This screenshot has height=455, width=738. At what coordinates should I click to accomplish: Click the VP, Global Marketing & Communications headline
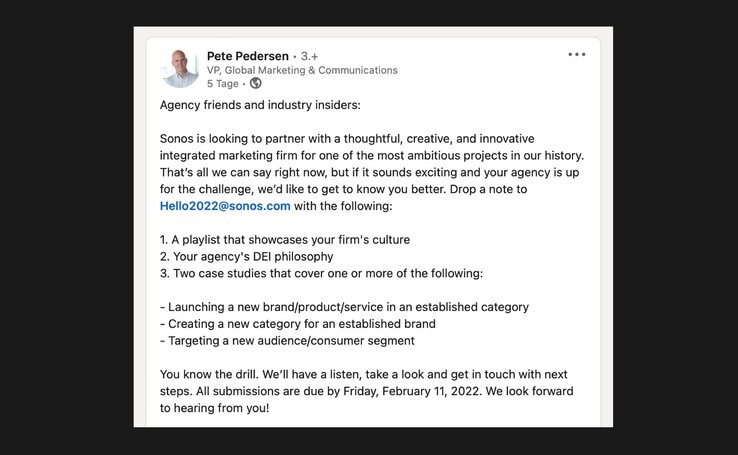pyautogui.click(x=302, y=70)
